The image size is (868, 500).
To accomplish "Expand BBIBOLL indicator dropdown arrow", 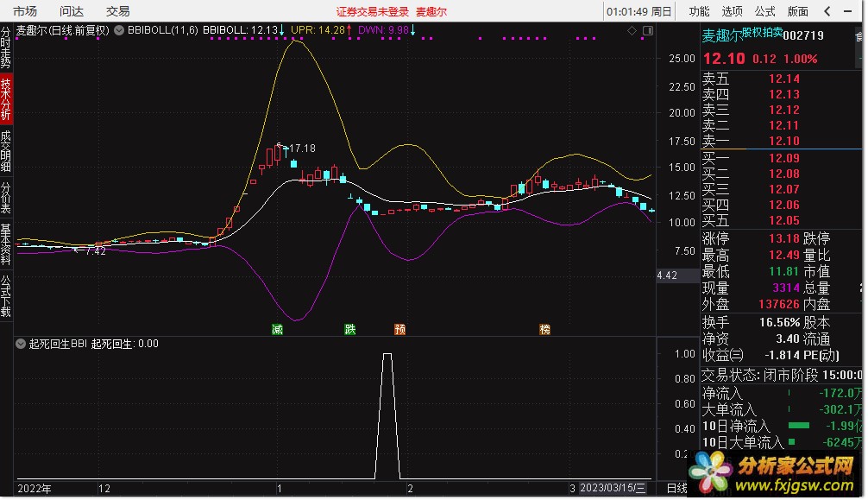I will tap(119, 30).
